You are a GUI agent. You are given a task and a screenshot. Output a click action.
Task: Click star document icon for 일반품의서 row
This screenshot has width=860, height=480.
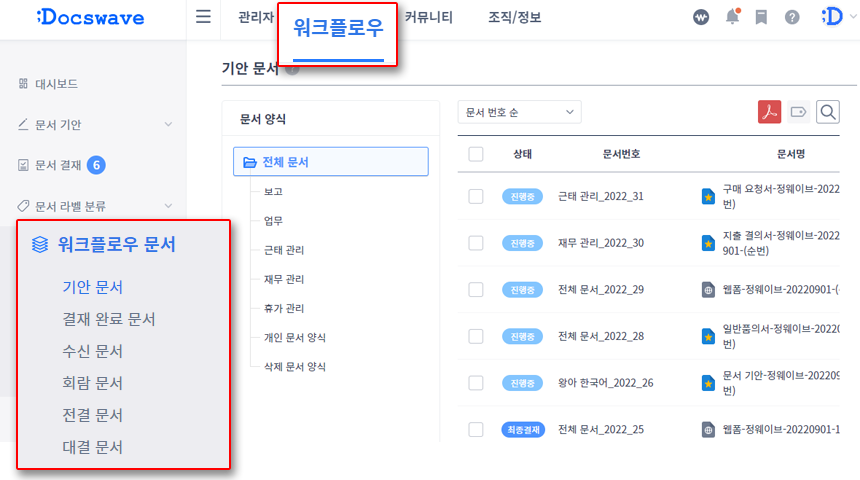coord(708,336)
